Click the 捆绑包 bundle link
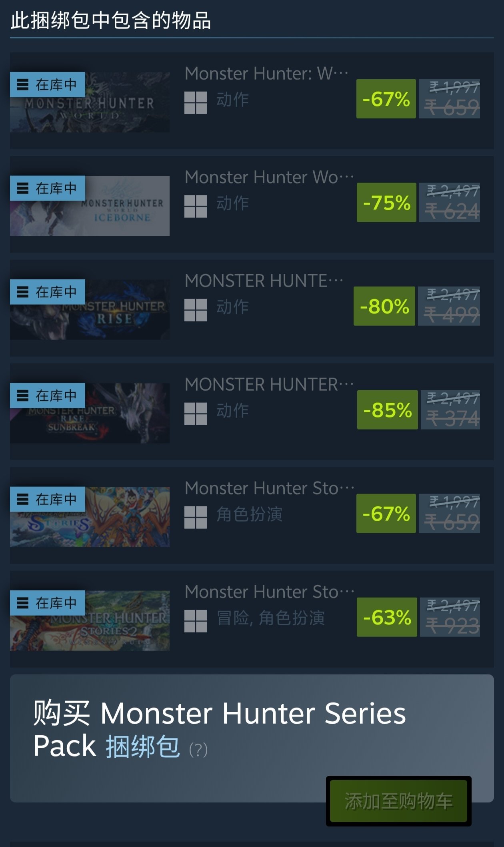Viewport: 504px width, 847px height. click(143, 747)
